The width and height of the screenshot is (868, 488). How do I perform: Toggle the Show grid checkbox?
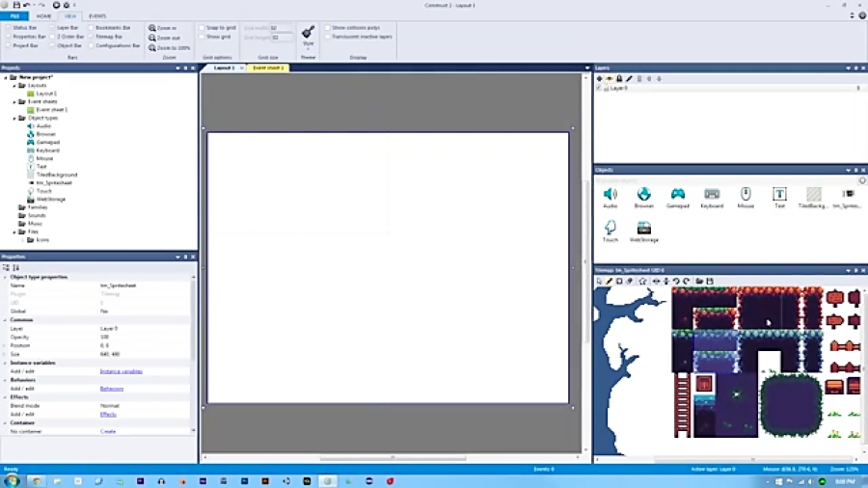click(202, 37)
